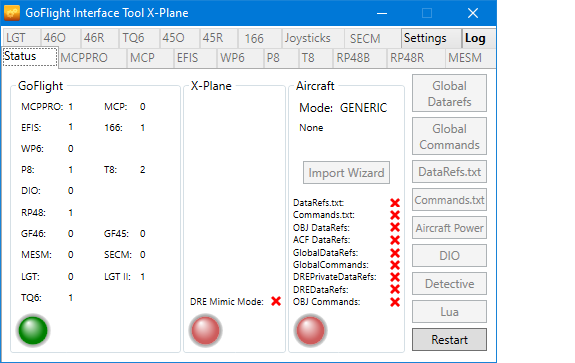
Task: Open the RP48B tab
Action: [x=353, y=58]
